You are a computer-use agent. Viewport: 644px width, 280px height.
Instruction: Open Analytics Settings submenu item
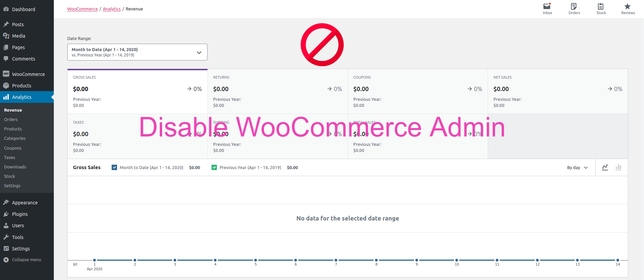[x=12, y=186]
